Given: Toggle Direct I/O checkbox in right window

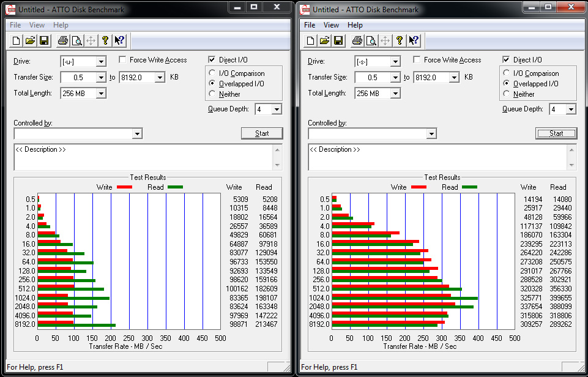Looking at the screenshot, I should 506,59.
